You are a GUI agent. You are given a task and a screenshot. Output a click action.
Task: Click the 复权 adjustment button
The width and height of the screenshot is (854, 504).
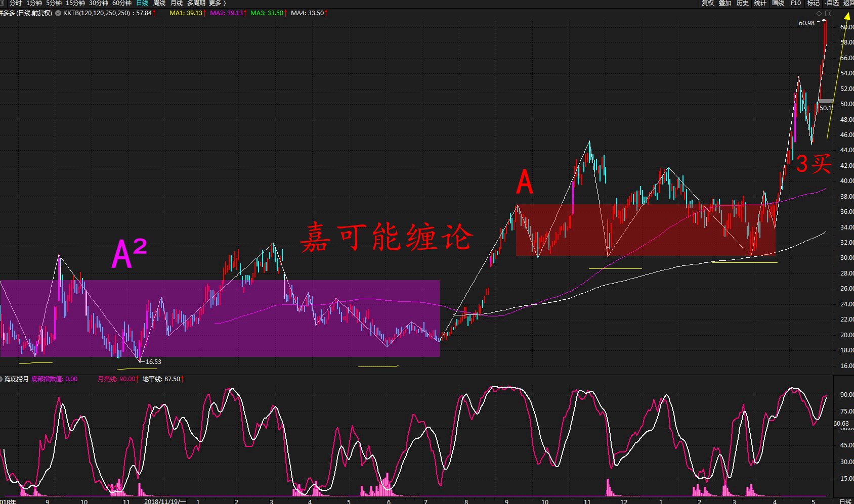707,3
